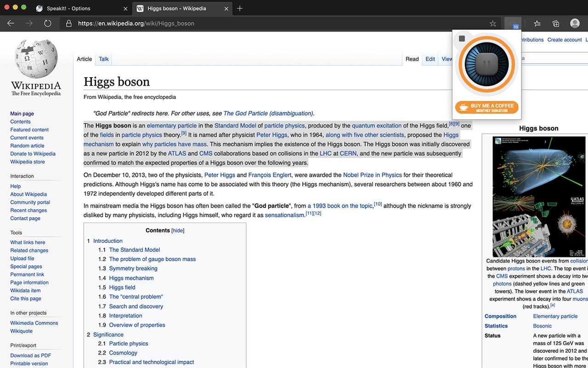Image resolution: width=588 pixels, height=368 pixels.
Task: Open The God Particle (disambiguation) link
Action: 268,113
